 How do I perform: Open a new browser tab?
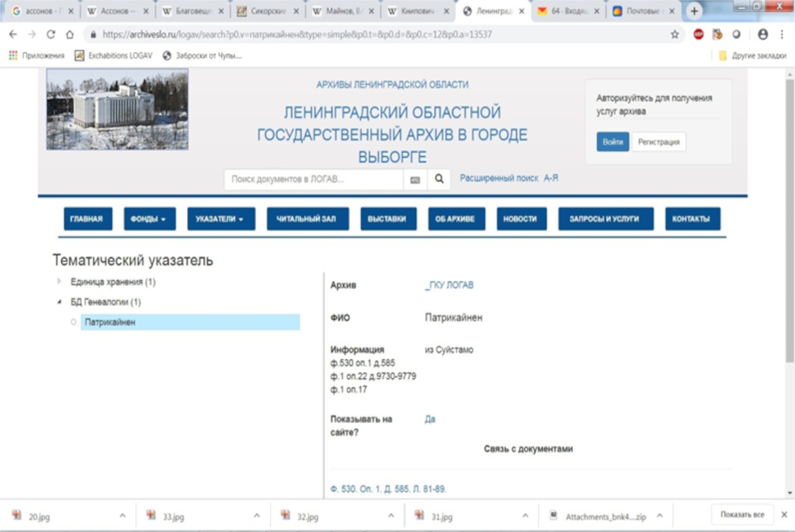(x=694, y=11)
